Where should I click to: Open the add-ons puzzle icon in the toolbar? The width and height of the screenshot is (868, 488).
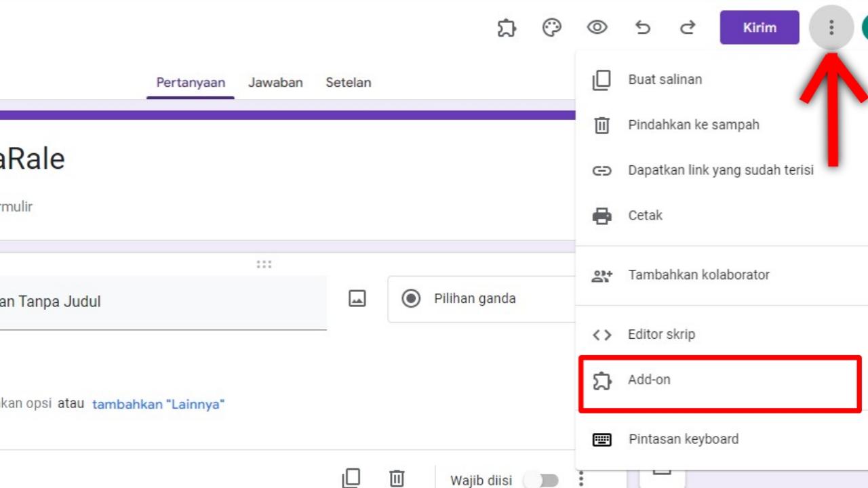(x=507, y=28)
